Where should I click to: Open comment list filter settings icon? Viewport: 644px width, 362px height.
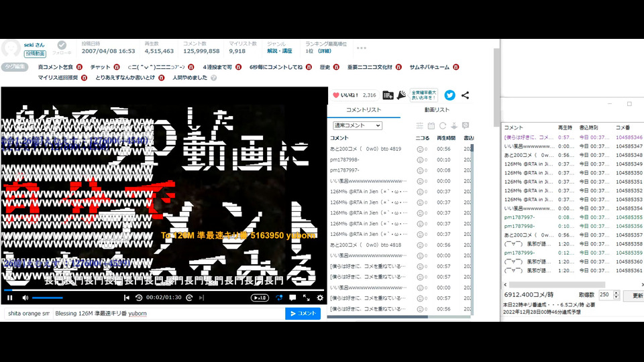[x=419, y=125]
